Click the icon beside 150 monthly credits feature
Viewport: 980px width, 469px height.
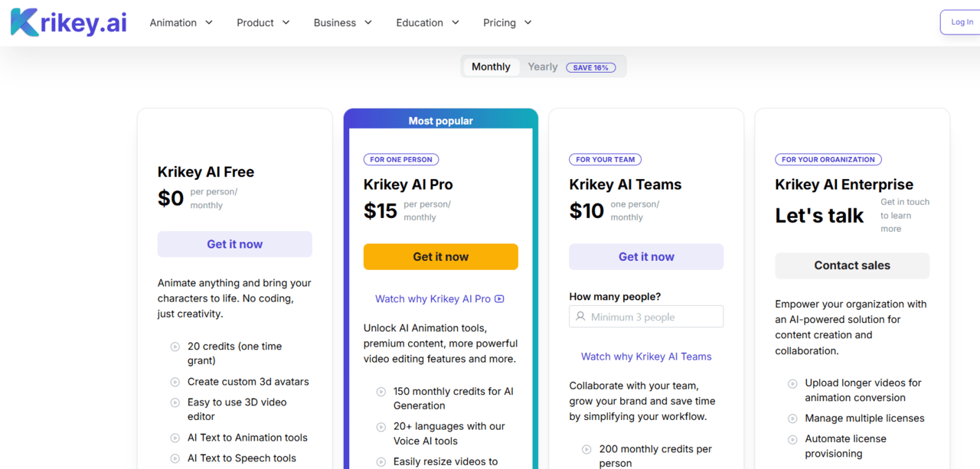click(381, 392)
